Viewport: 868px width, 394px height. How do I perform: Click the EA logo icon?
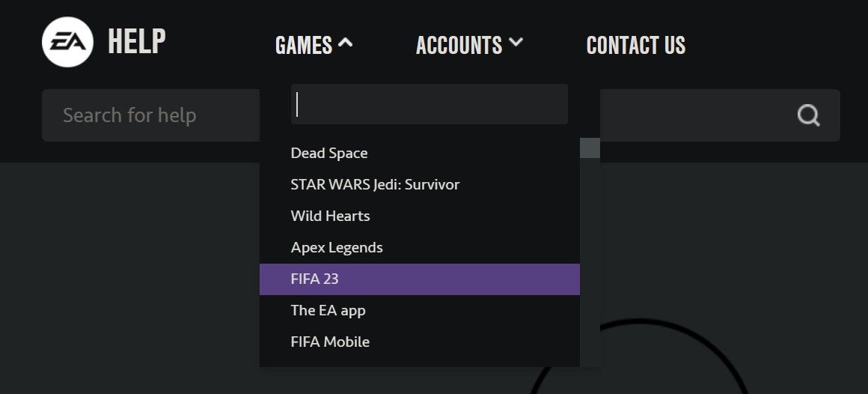click(x=67, y=42)
